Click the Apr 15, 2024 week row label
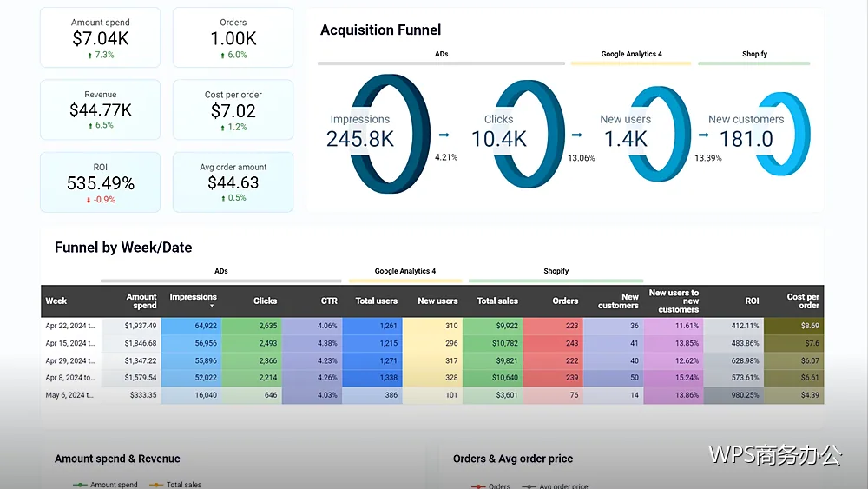This screenshot has height=489, width=868. click(70, 343)
